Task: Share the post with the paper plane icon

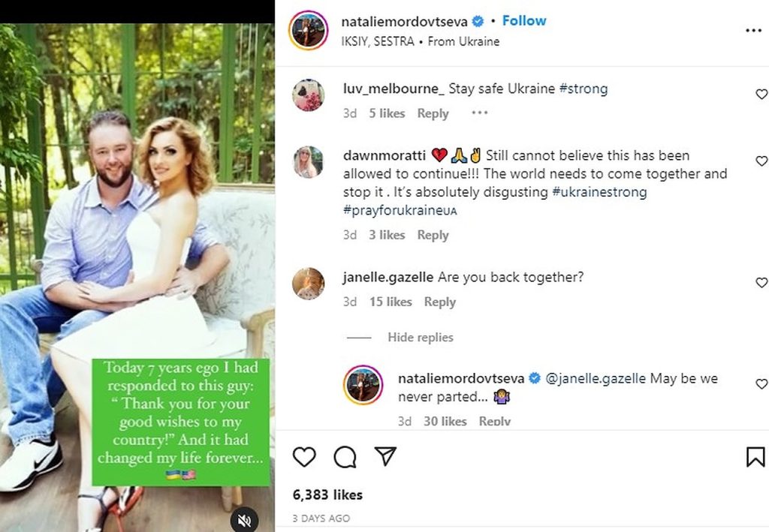Action: [x=385, y=457]
